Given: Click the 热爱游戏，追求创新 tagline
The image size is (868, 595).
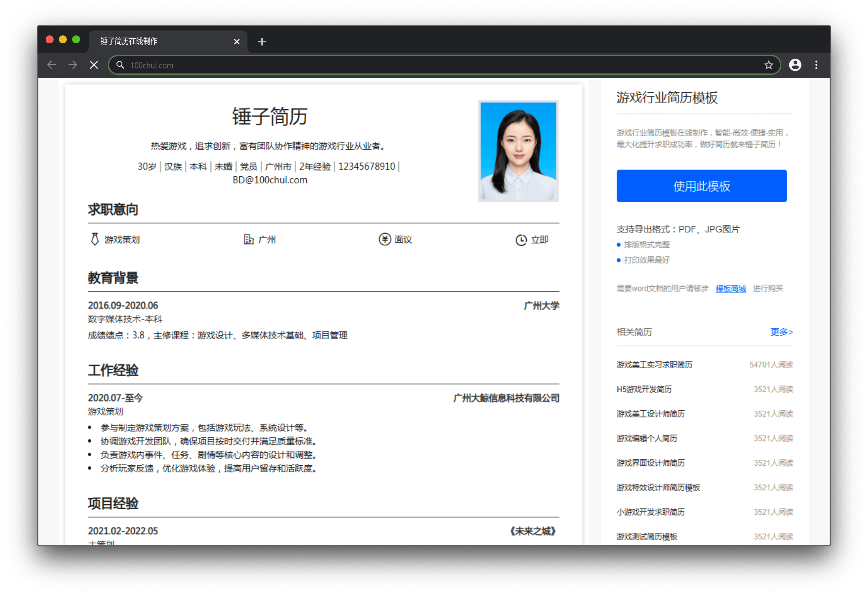Looking at the screenshot, I should point(268,146).
